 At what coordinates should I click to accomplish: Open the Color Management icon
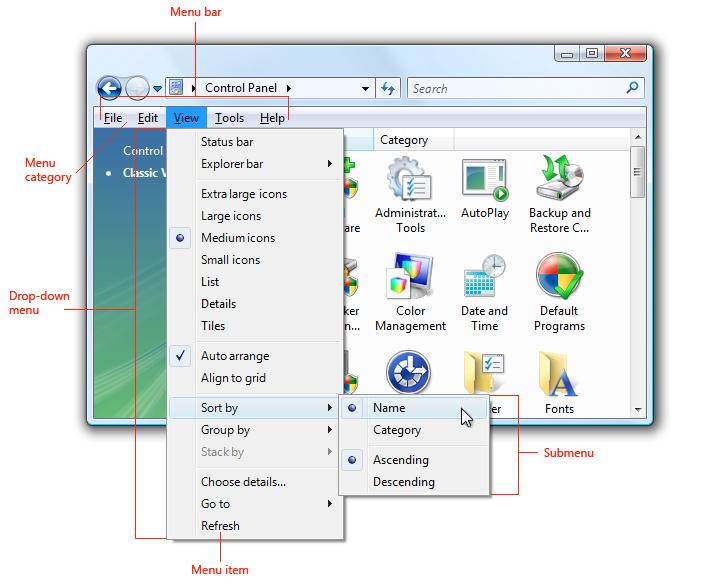(410, 281)
